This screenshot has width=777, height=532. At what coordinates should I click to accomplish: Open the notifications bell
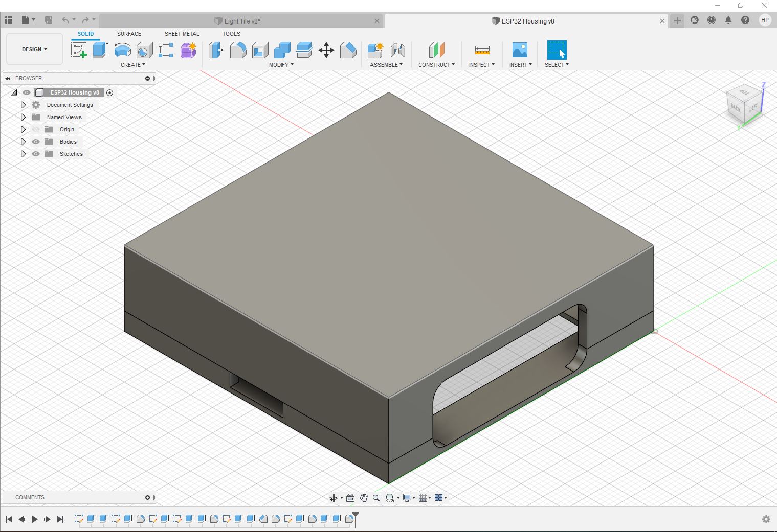click(728, 20)
